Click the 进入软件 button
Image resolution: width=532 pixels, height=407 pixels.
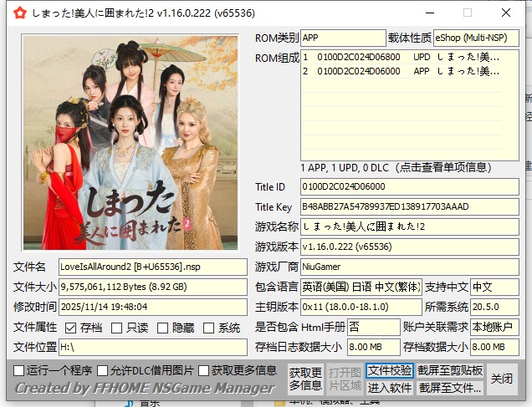389,388
